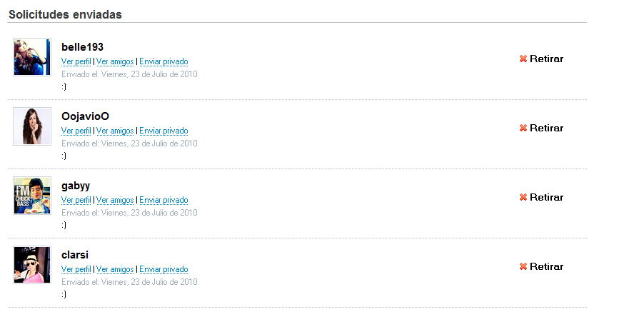
Task: View friends of belle193
Action: [115, 61]
